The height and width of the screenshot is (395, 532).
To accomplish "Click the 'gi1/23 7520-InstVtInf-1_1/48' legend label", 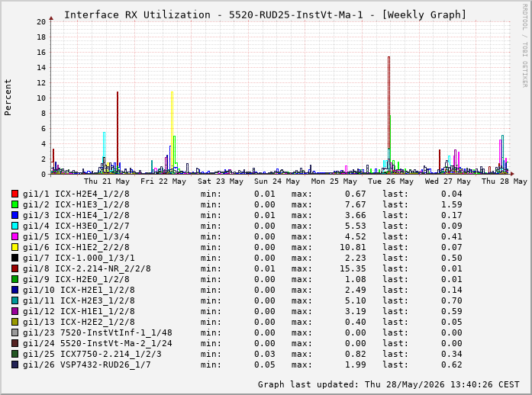I will tap(98, 332).
